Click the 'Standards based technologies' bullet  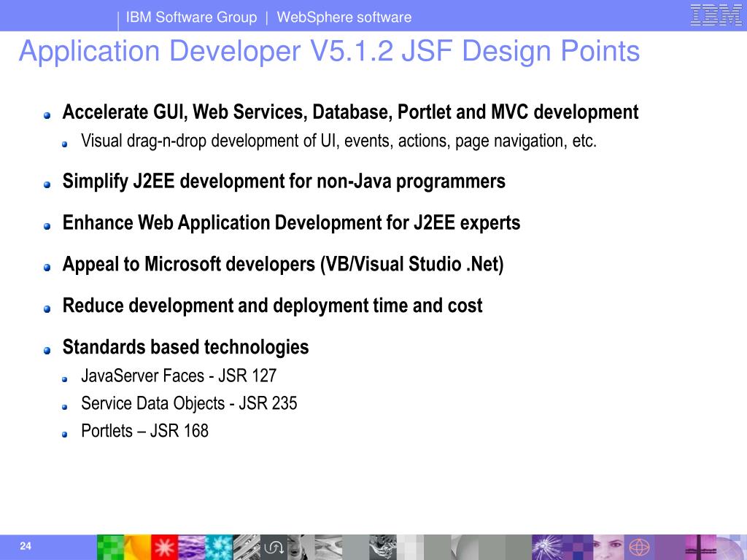tap(185, 347)
